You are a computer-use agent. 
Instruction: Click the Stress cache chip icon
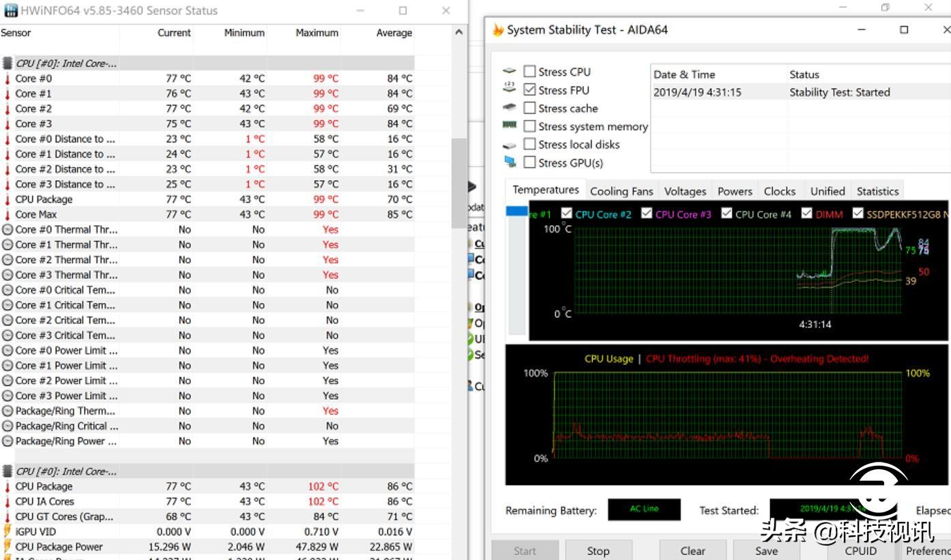point(508,108)
